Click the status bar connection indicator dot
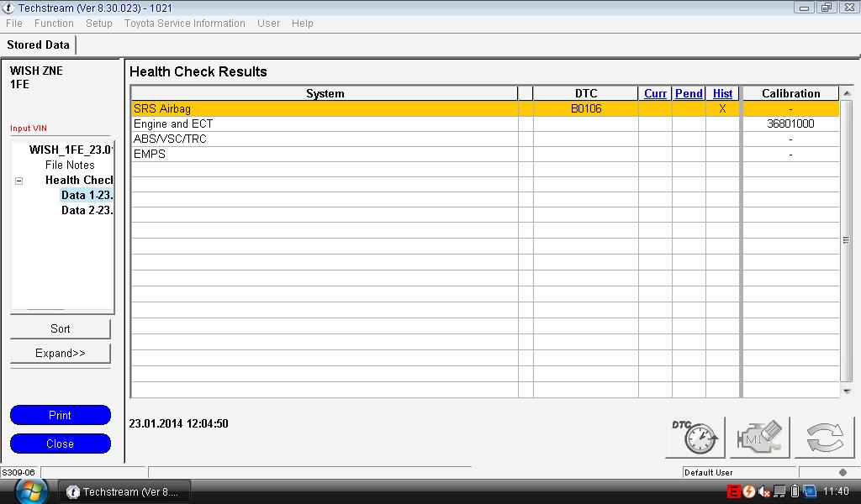The height and width of the screenshot is (504, 861). (843, 472)
